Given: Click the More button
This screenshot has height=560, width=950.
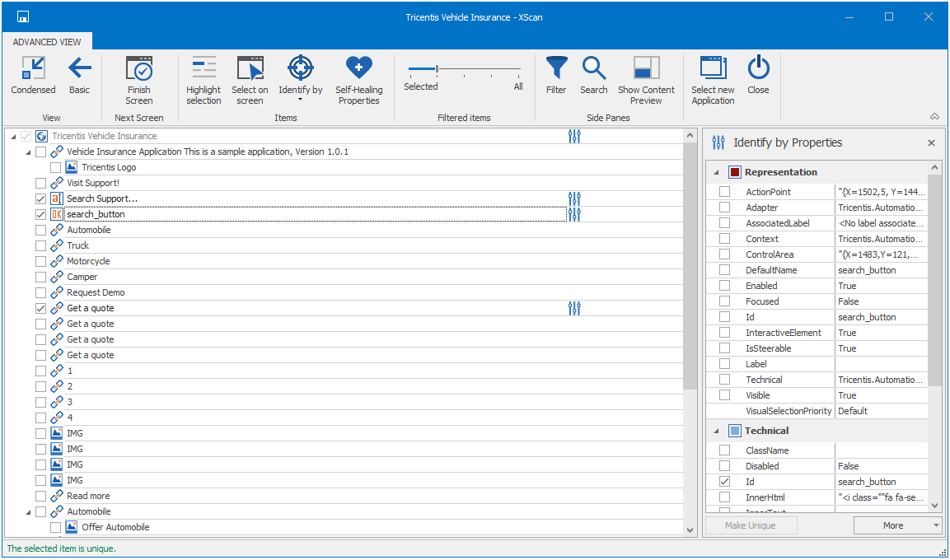Looking at the screenshot, I should (x=892, y=525).
